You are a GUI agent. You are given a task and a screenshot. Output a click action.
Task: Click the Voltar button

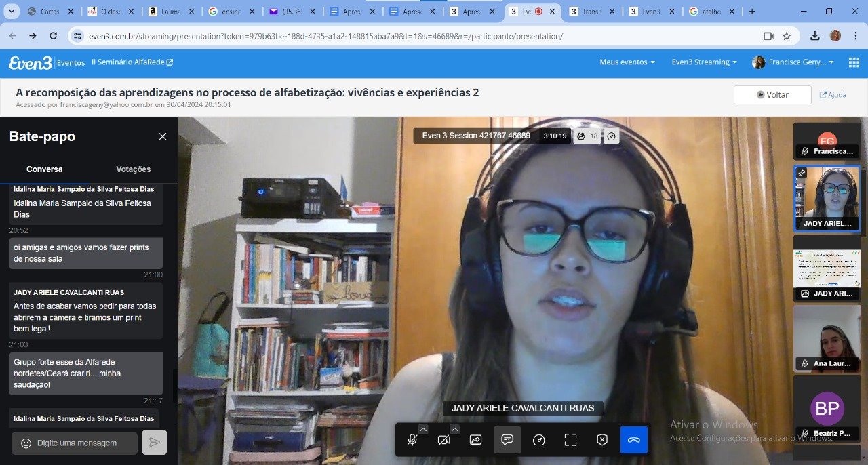point(772,95)
